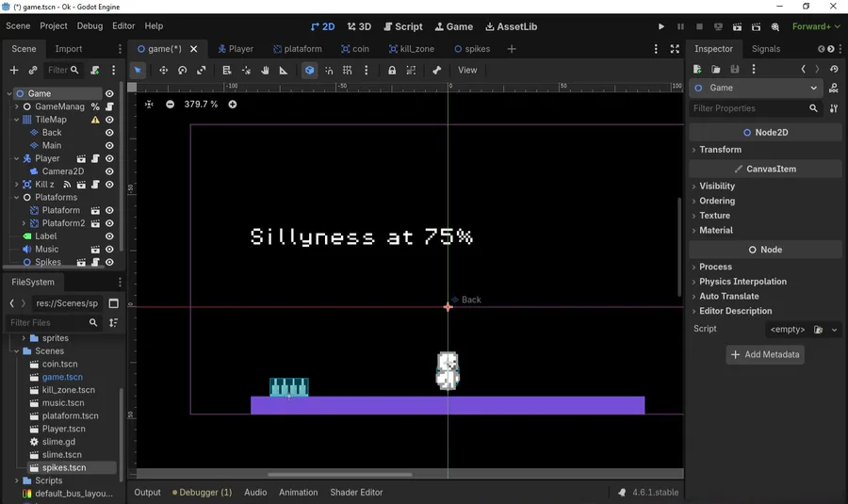The width and height of the screenshot is (848, 504).
Task: Open Player scene in editor icon
Action: tap(81, 158)
